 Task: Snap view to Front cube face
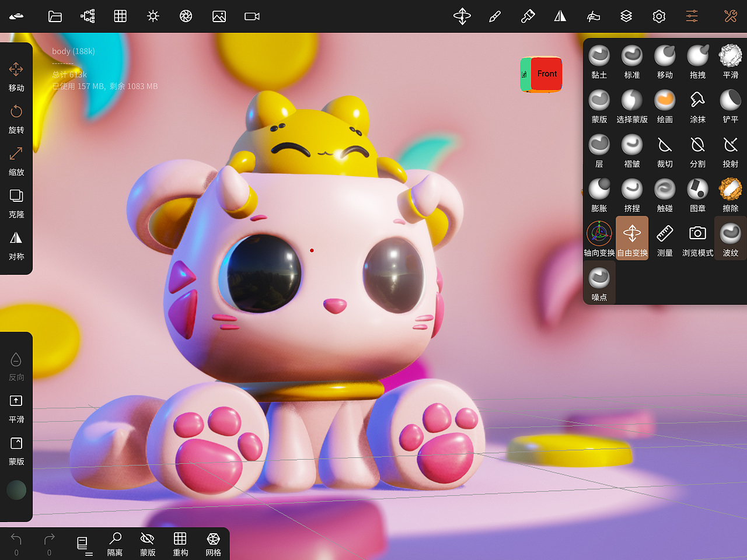(x=547, y=73)
